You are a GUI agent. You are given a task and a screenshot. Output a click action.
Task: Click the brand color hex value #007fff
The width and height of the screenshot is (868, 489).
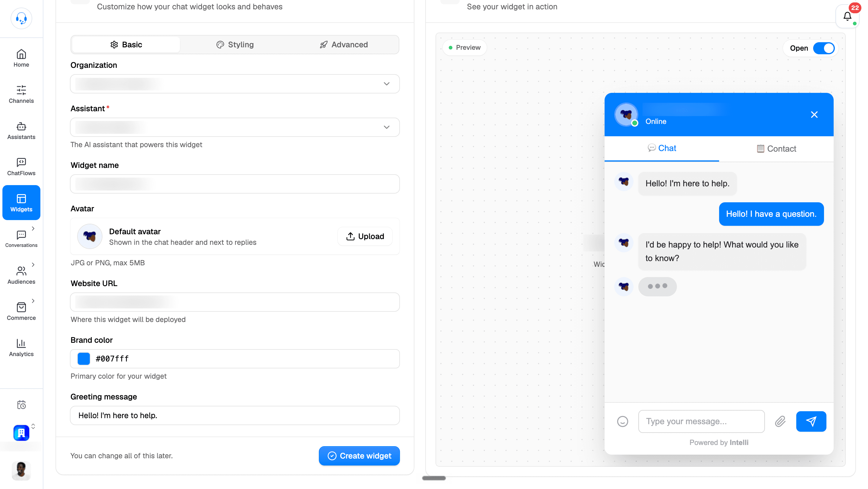[x=112, y=358]
